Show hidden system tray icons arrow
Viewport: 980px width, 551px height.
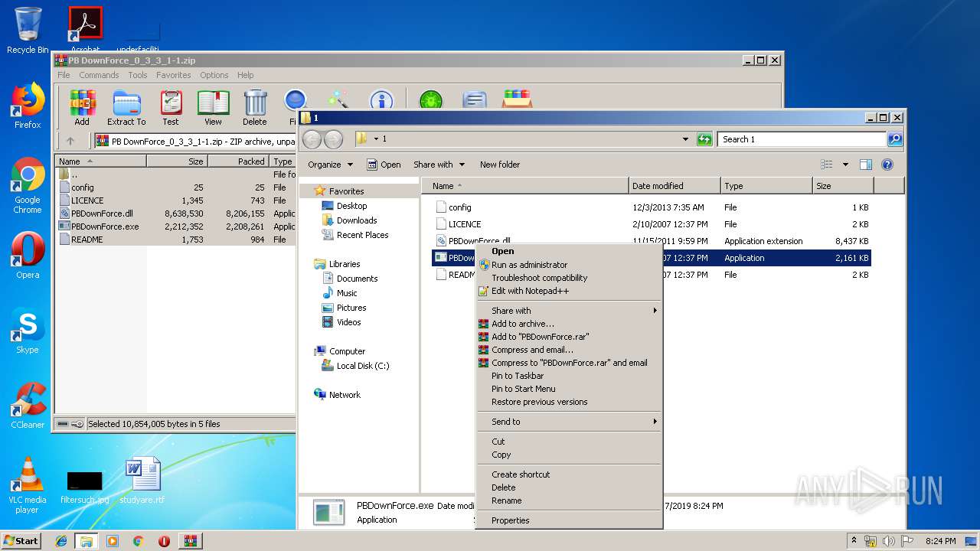pyautogui.click(x=854, y=541)
